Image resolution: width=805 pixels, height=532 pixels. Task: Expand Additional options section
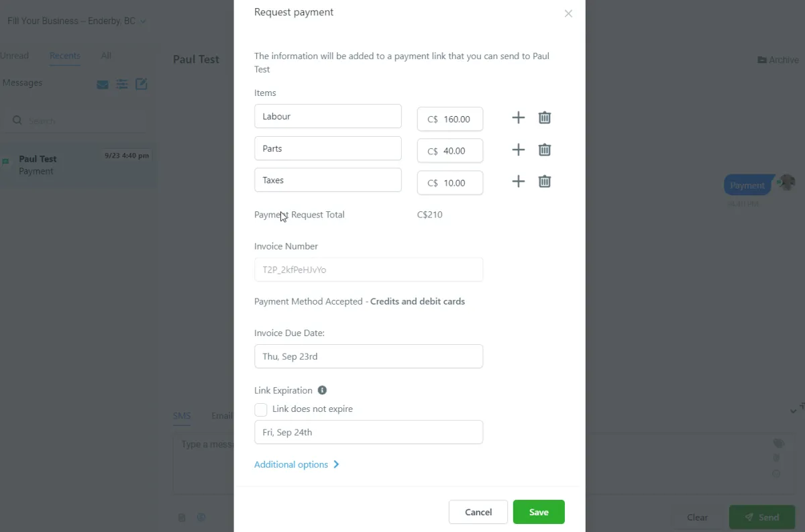(297, 464)
